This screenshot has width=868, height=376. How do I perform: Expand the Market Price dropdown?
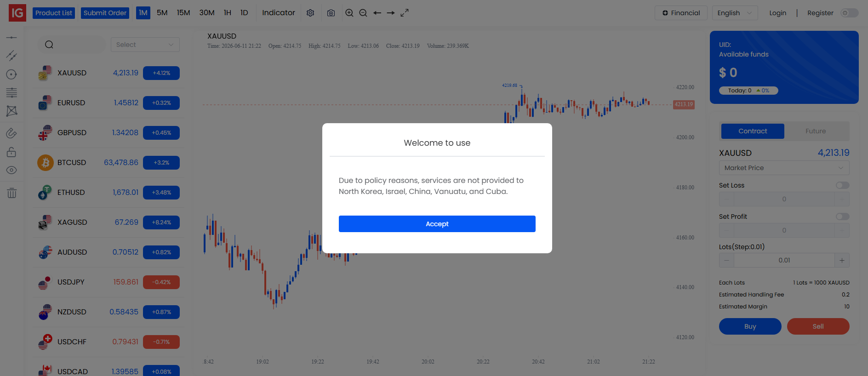point(784,168)
